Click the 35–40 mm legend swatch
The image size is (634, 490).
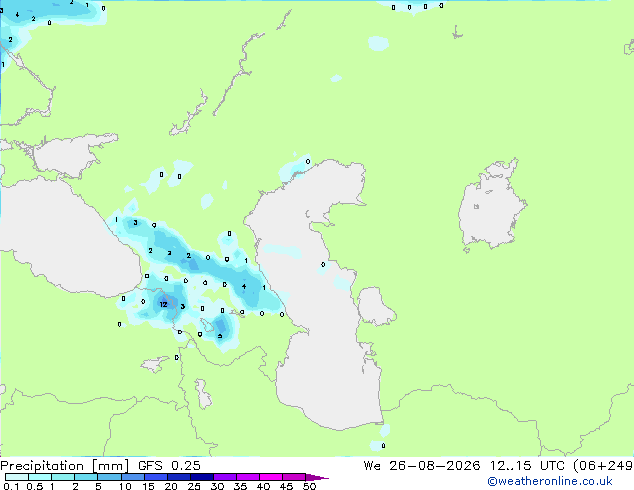[248, 477]
